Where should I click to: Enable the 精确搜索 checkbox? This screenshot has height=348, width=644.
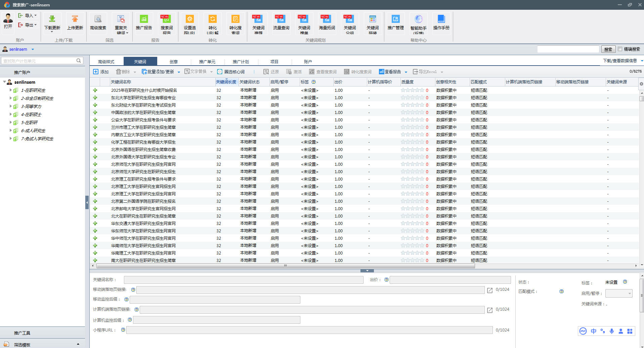click(620, 49)
